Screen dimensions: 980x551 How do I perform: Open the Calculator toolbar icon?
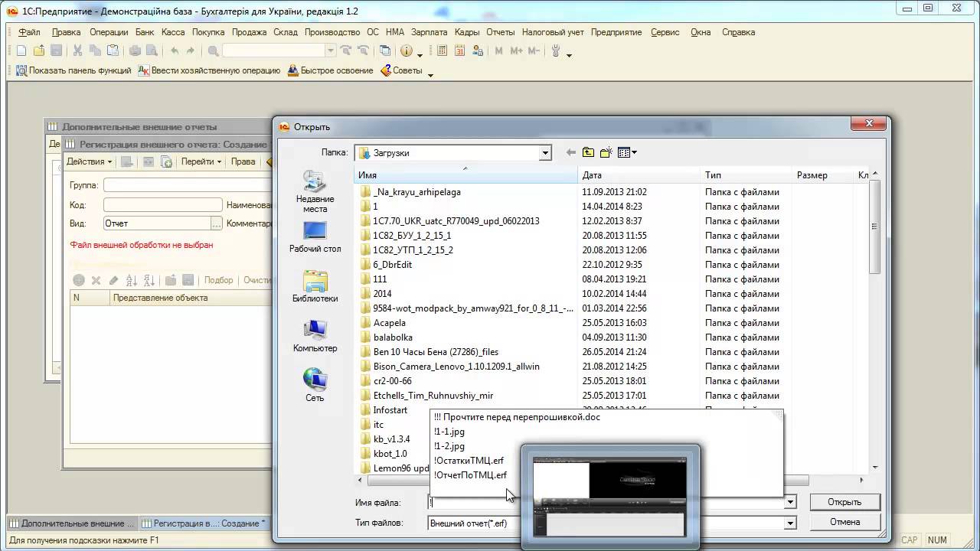coord(443,51)
